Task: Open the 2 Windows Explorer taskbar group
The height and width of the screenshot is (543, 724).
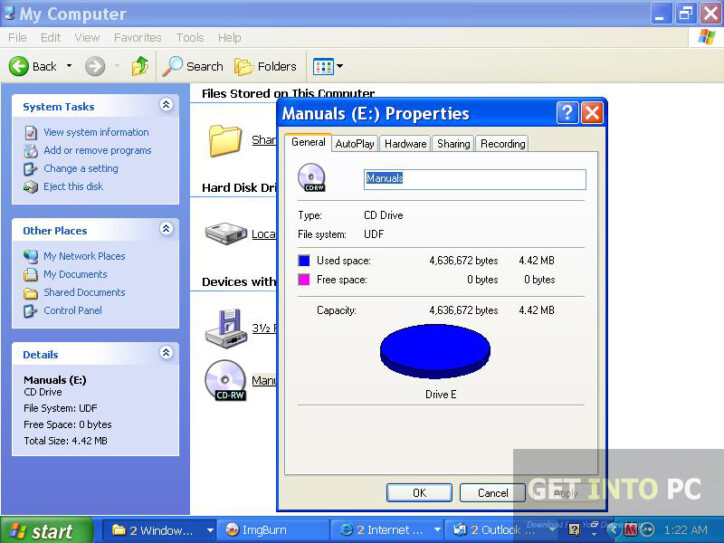Action: [x=158, y=530]
